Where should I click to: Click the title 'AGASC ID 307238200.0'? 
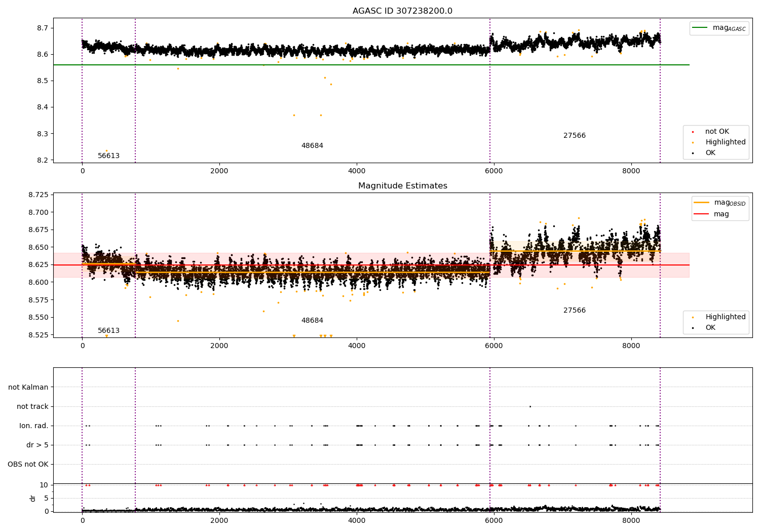click(x=402, y=11)
